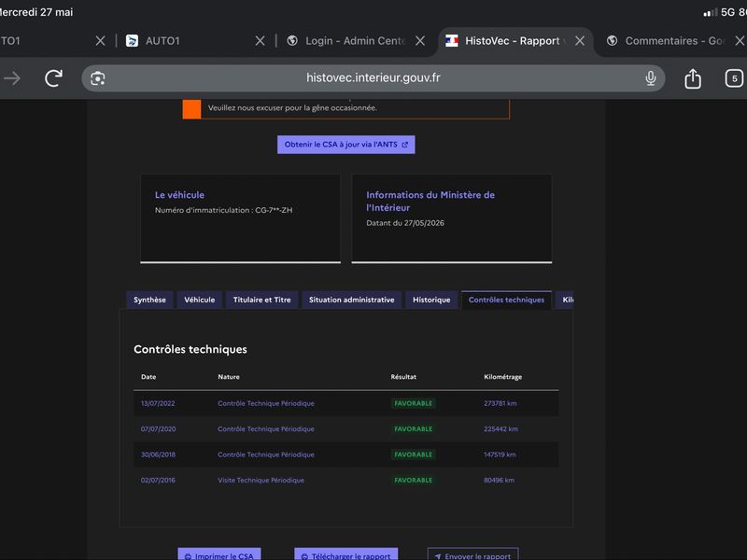Switch to the Historique tab
The image size is (747, 560).
(x=431, y=300)
